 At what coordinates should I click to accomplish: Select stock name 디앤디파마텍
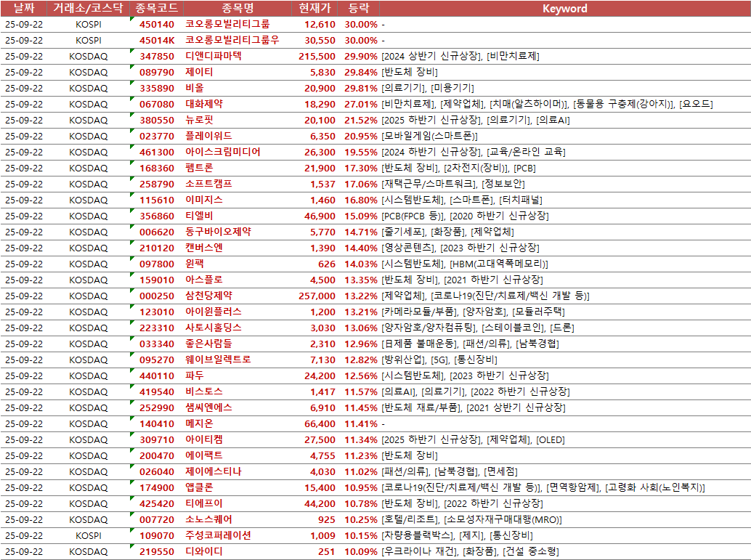point(214,56)
